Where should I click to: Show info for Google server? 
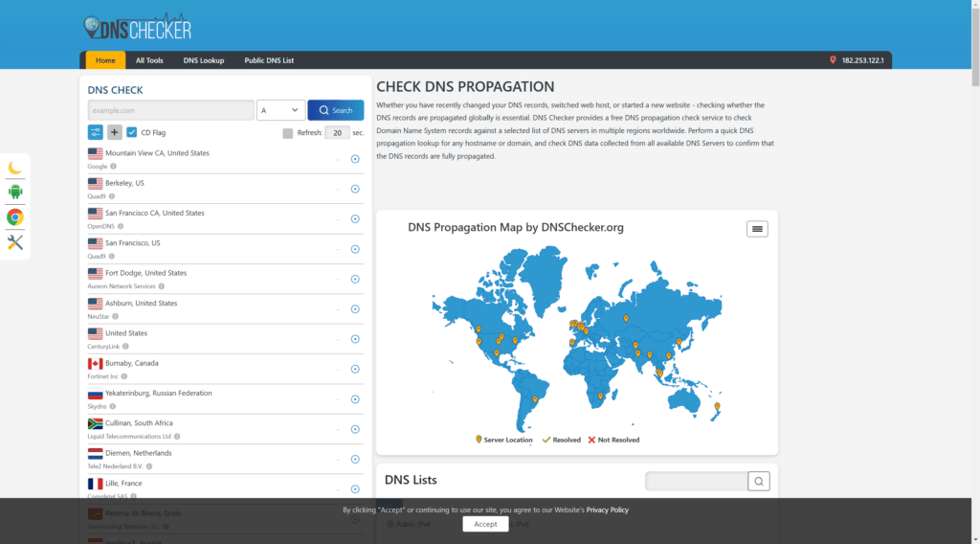point(113,167)
